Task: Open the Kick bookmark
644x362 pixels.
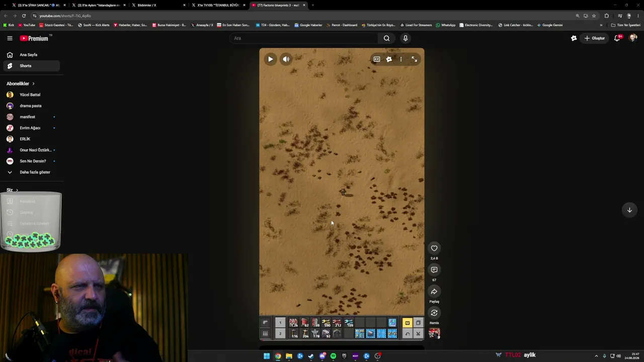Action: point(9,25)
